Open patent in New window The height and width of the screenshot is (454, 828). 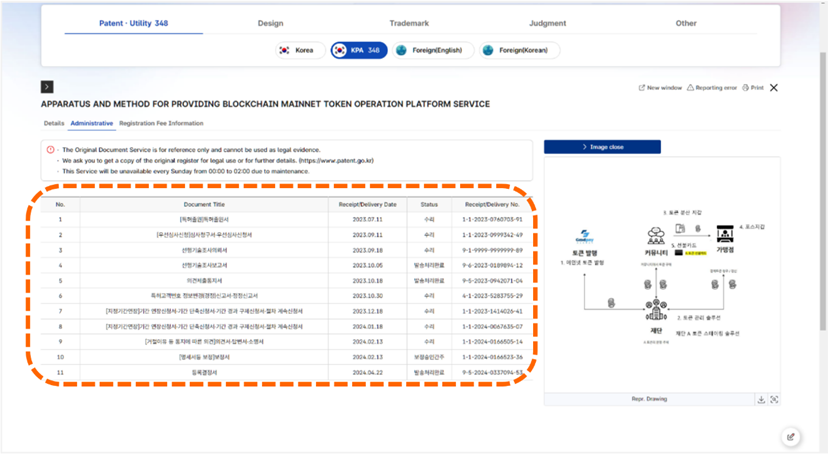pos(660,88)
